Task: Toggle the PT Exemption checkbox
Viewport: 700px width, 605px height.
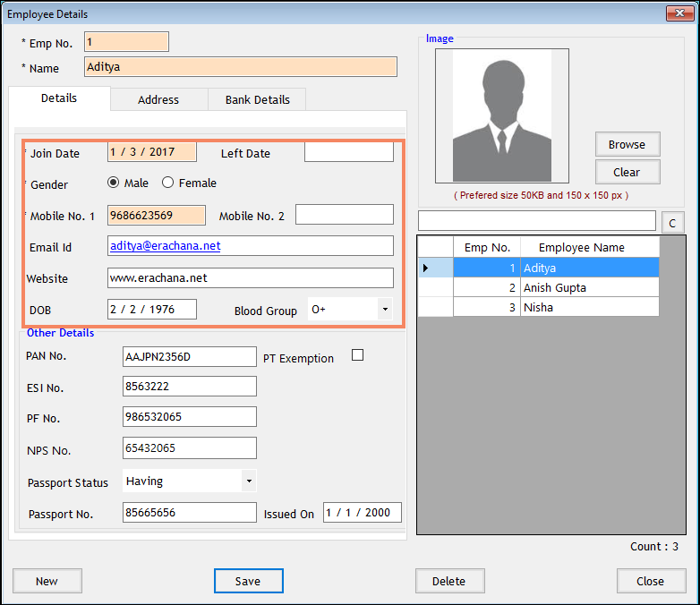Action: [x=357, y=355]
